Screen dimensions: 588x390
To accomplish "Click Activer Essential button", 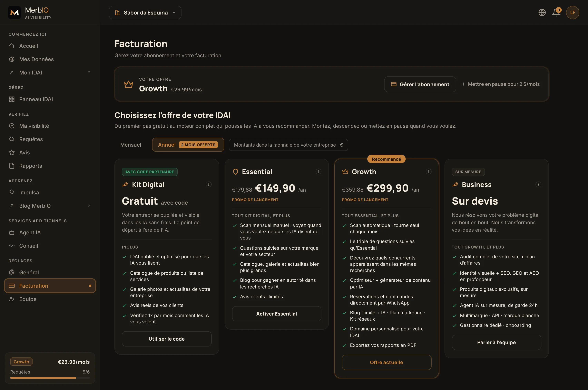I will (x=277, y=314).
